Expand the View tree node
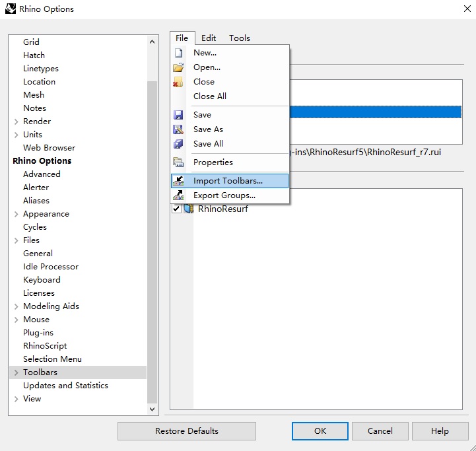Screen dimensions: 476x451 (x=16, y=399)
